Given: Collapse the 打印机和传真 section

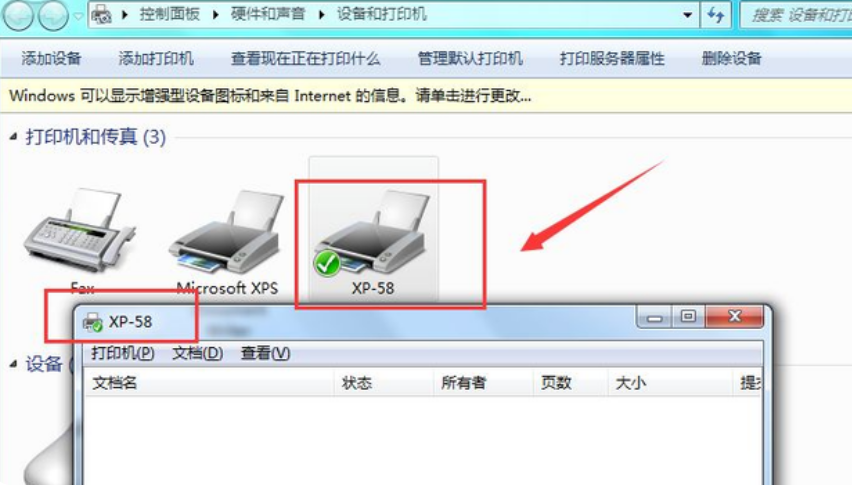Looking at the screenshot, I should pos(13,137).
